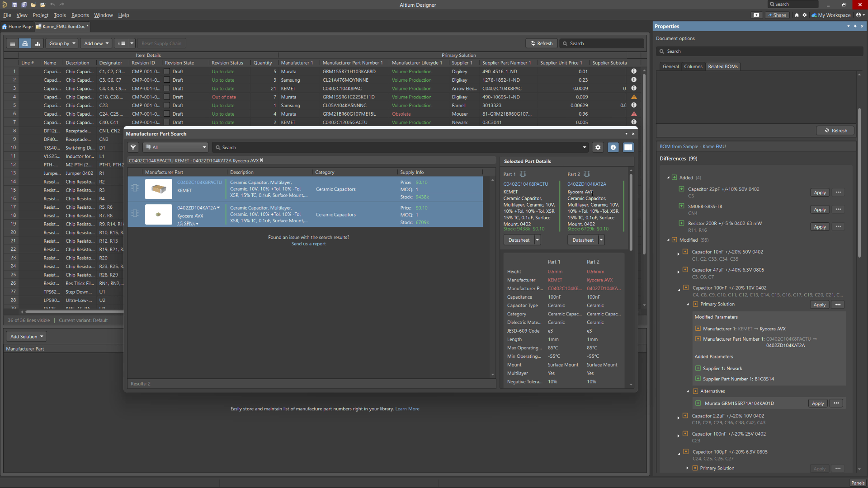Click the settings gear icon in Part Search

pos(597,147)
